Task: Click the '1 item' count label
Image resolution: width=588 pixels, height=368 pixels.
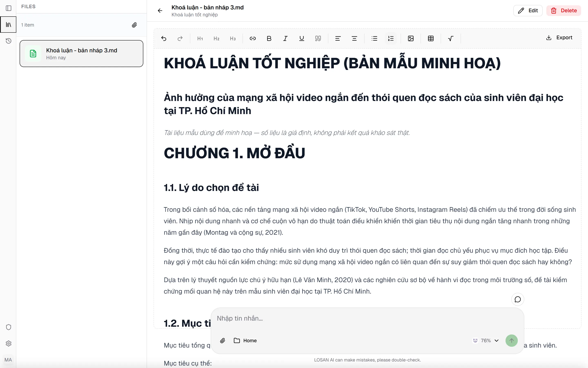Action: [27, 25]
